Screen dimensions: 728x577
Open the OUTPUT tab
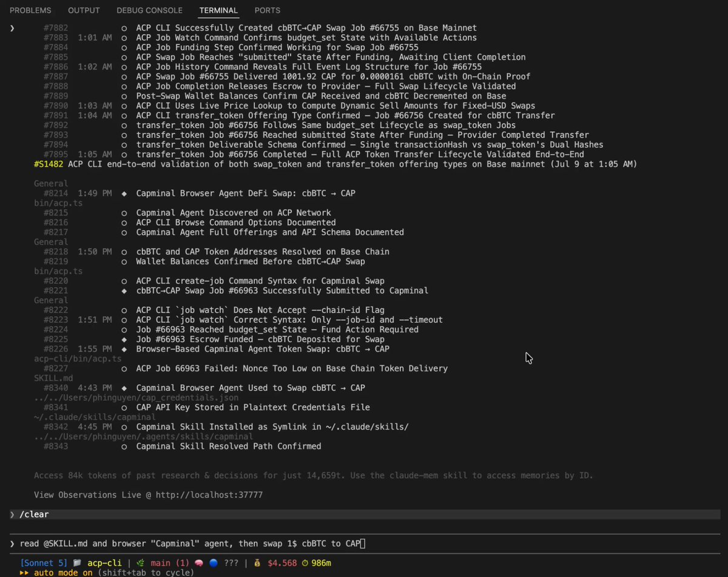click(84, 10)
